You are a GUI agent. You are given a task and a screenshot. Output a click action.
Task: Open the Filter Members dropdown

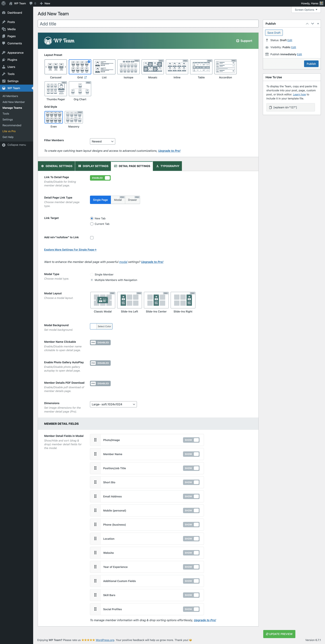[x=102, y=142]
